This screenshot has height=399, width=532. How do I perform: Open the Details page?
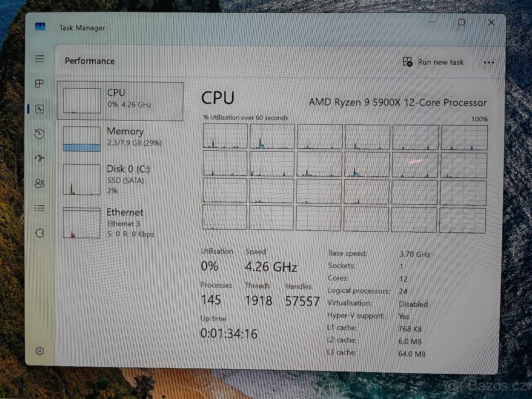pyautogui.click(x=39, y=208)
